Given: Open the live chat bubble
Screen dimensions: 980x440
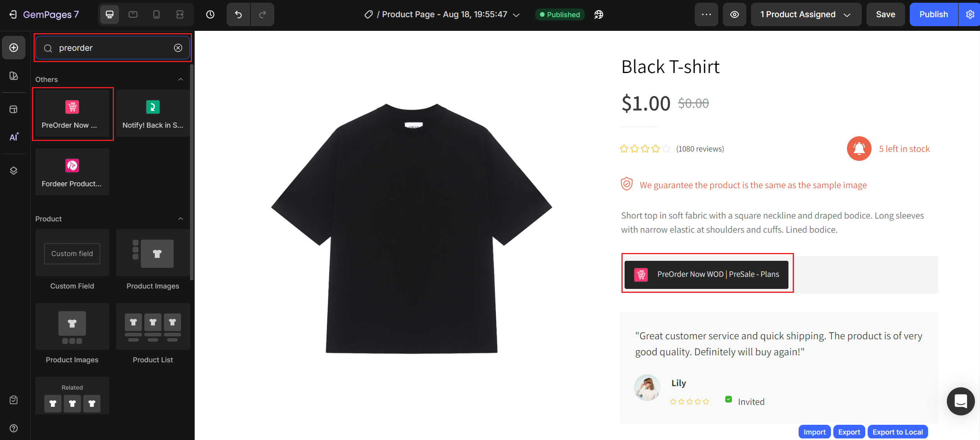Looking at the screenshot, I should tap(960, 401).
